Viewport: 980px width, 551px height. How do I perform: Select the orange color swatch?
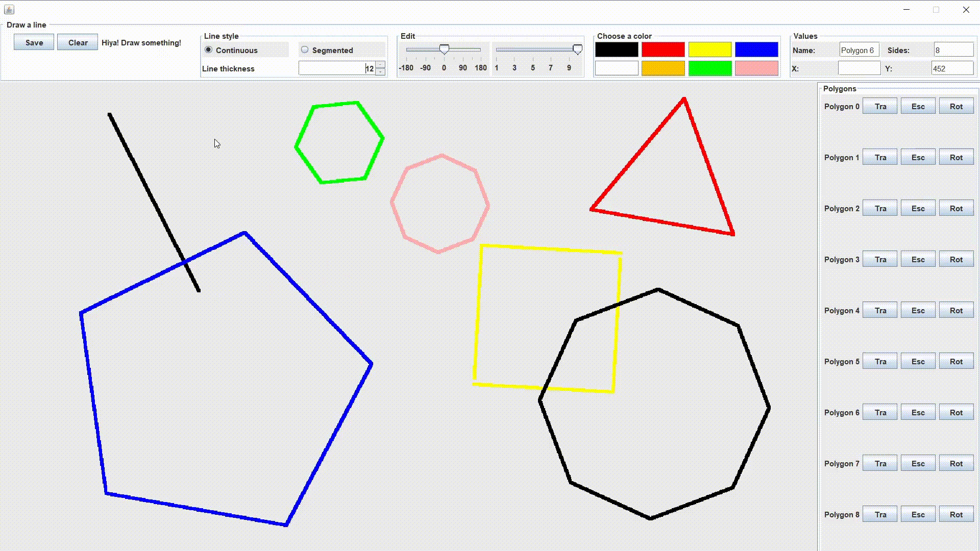coord(663,68)
